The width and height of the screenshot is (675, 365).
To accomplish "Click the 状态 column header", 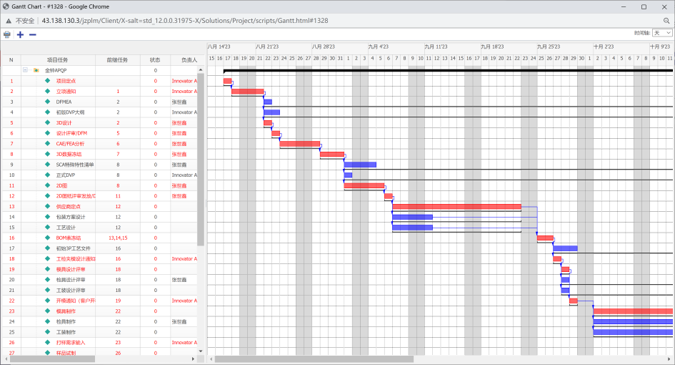I will tap(155, 60).
